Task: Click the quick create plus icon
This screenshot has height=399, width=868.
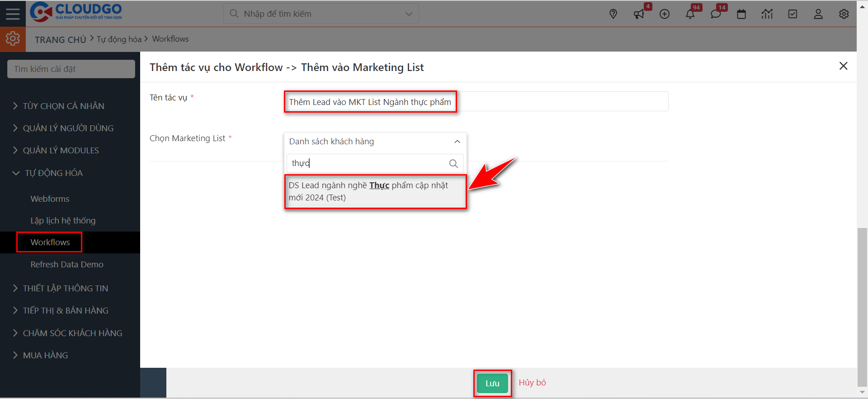Action: tap(665, 14)
